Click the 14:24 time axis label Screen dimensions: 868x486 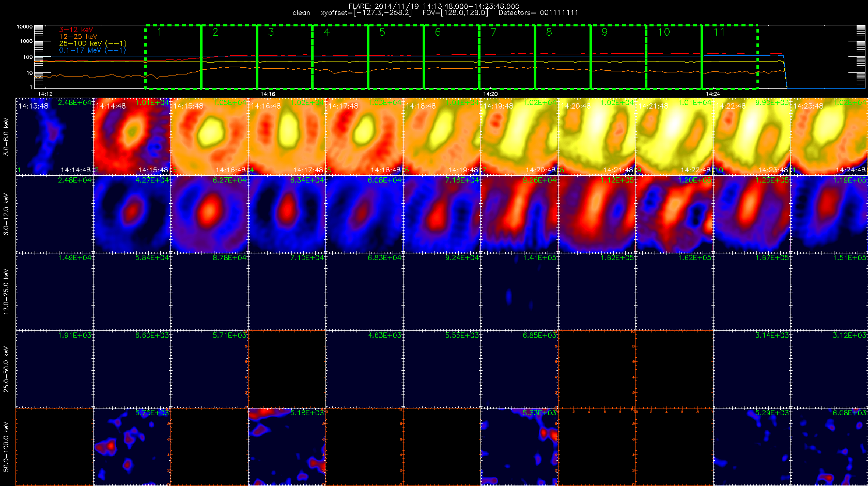[x=713, y=94]
